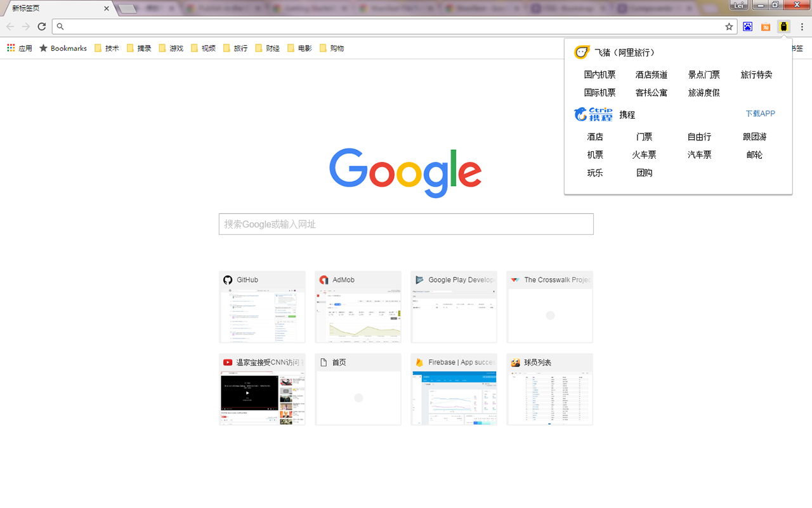
Task: Expand the 视频 bookmark folder
Action: coord(204,48)
